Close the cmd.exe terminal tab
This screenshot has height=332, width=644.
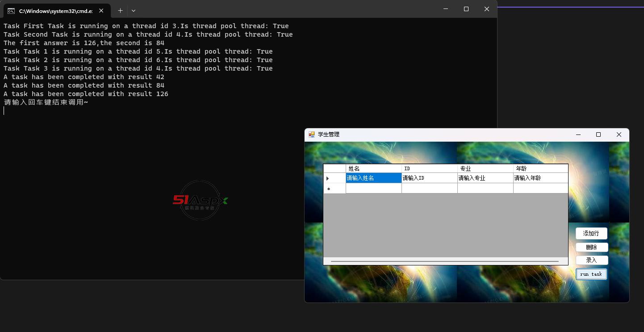(101, 11)
